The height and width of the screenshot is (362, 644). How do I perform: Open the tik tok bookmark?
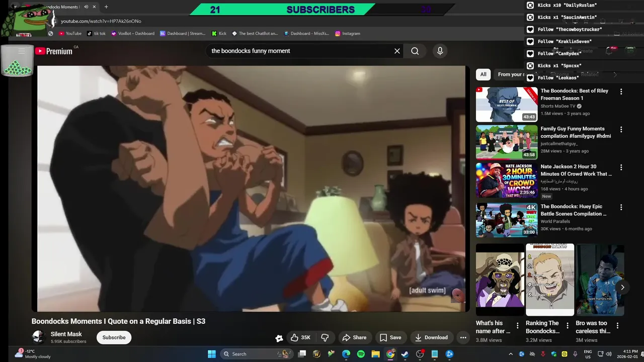point(96,33)
